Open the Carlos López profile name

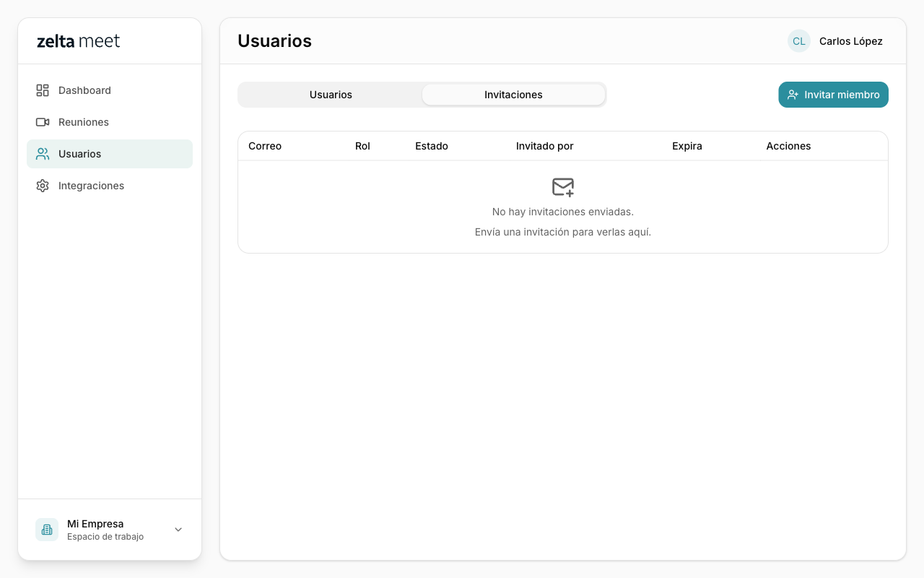point(850,41)
